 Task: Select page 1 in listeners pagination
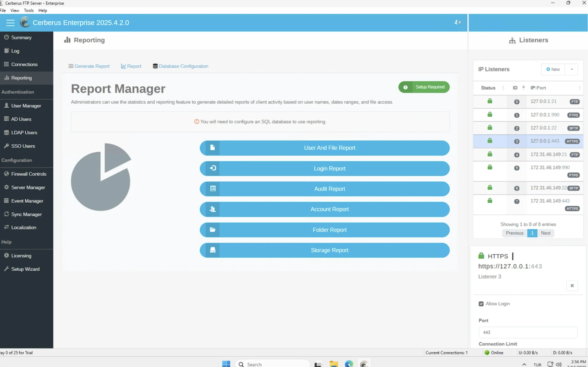(532, 233)
